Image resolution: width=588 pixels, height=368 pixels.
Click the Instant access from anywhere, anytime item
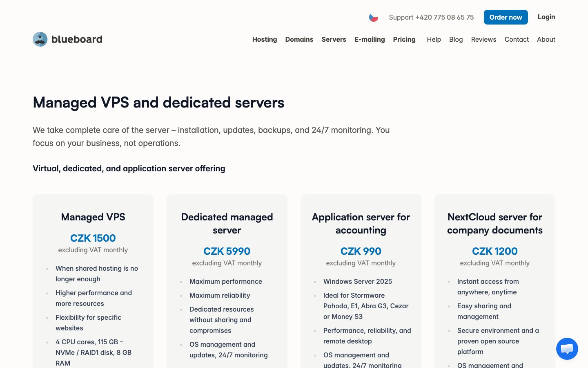click(488, 287)
